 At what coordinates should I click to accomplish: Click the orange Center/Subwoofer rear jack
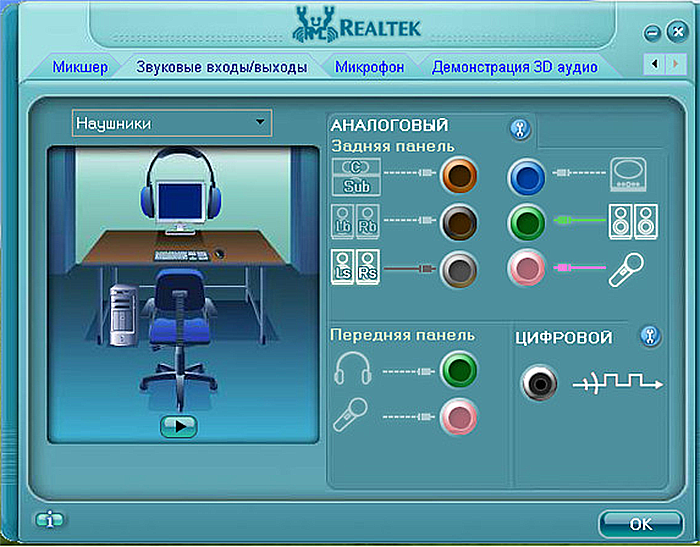pyautogui.click(x=458, y=175)
